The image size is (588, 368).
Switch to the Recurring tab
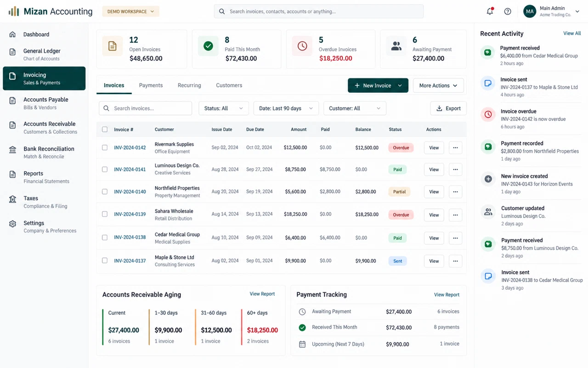pos(189,85)
